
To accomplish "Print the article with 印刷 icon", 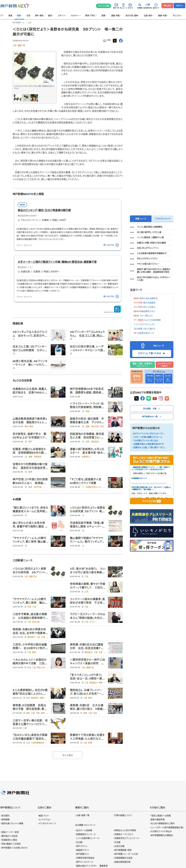I will click(107, 41).
